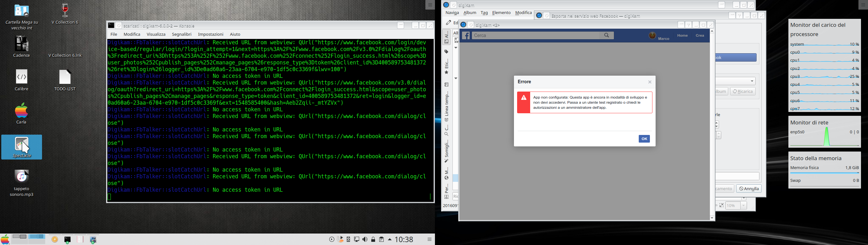This screenshot has height=245, width=868.
Task: Click the Ricarica button
Action: coord(742,92)
